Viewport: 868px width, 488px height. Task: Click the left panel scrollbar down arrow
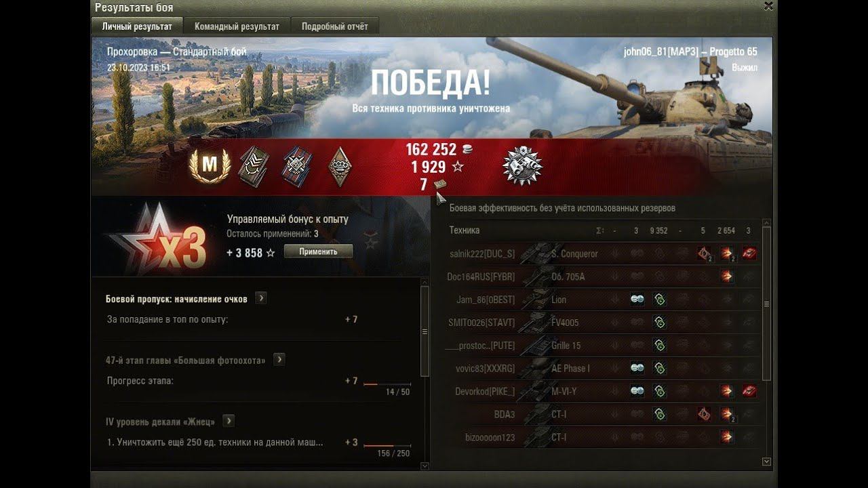[x=425, y=466]
